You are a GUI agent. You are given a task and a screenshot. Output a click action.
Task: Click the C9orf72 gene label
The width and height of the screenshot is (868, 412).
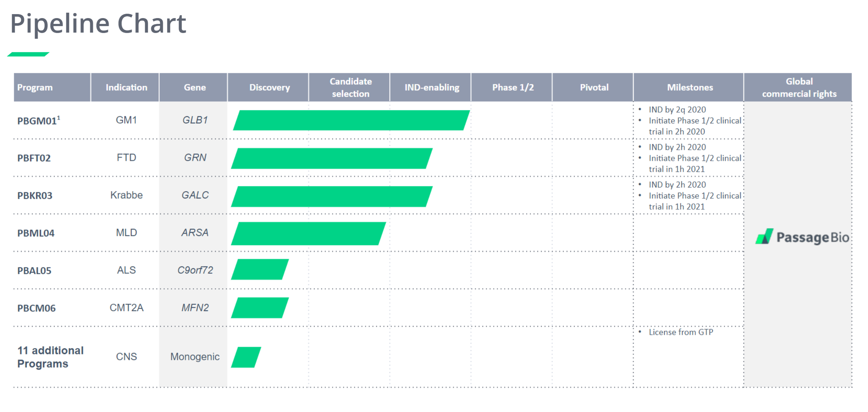tap(195, 270)
